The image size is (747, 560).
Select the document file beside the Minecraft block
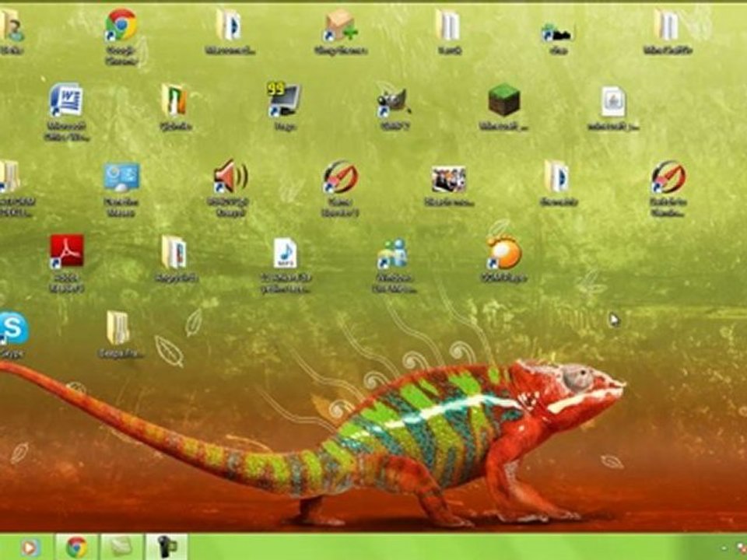point(612,101)
